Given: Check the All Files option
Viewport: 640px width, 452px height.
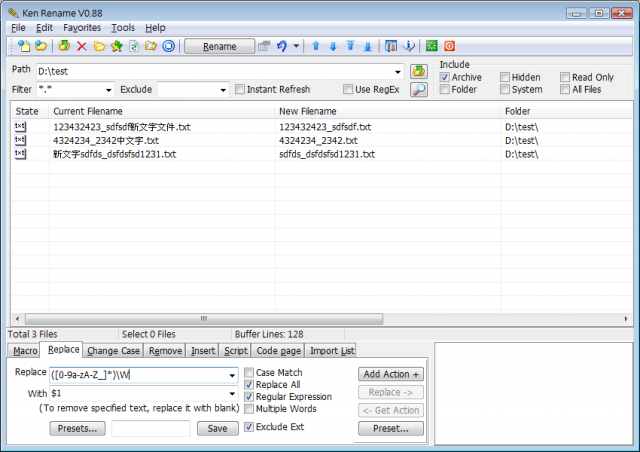Looking at the screenshot, I should point(565,89).
